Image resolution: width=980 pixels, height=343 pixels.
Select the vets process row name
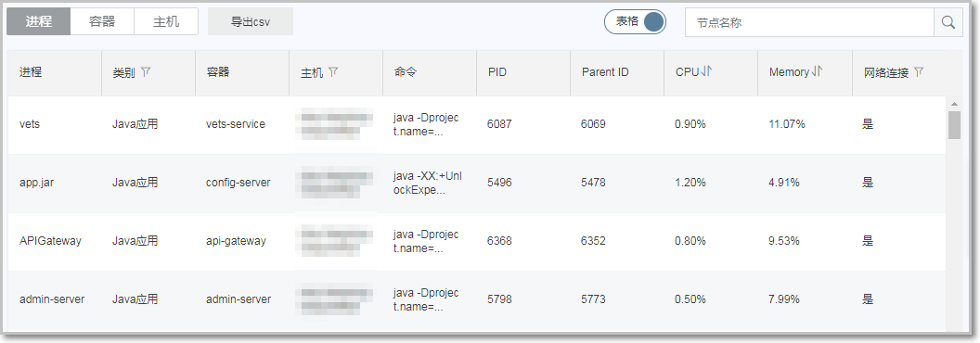coord(30,123)
